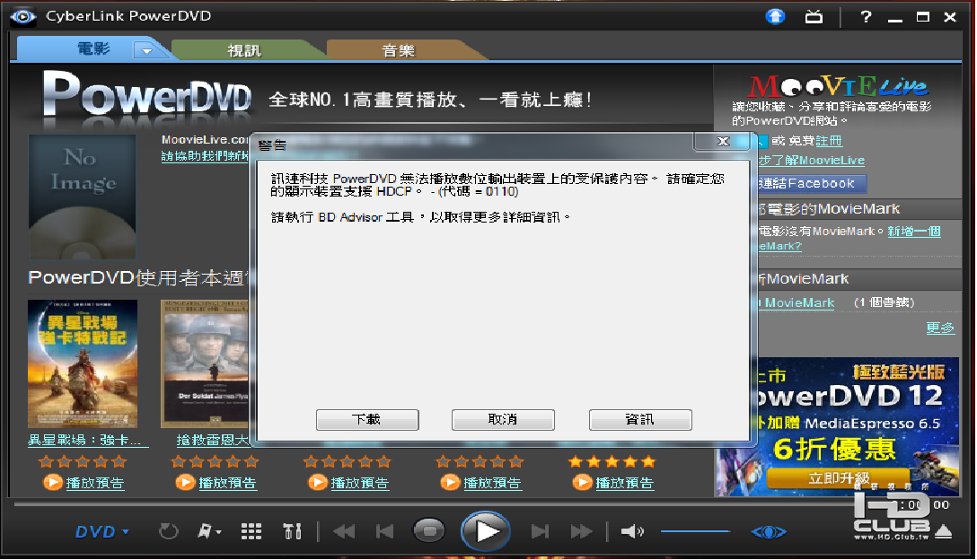The height and width of the screenshot is (560, 977).
Task: Open the TV mode icon in title bar
Action: coord(814,17)
